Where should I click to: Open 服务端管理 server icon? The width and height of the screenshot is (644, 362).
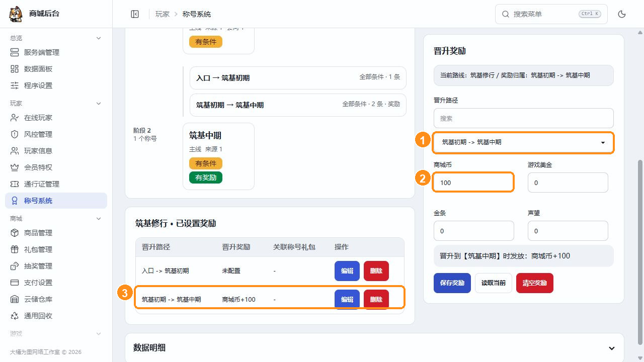[15, 52]
